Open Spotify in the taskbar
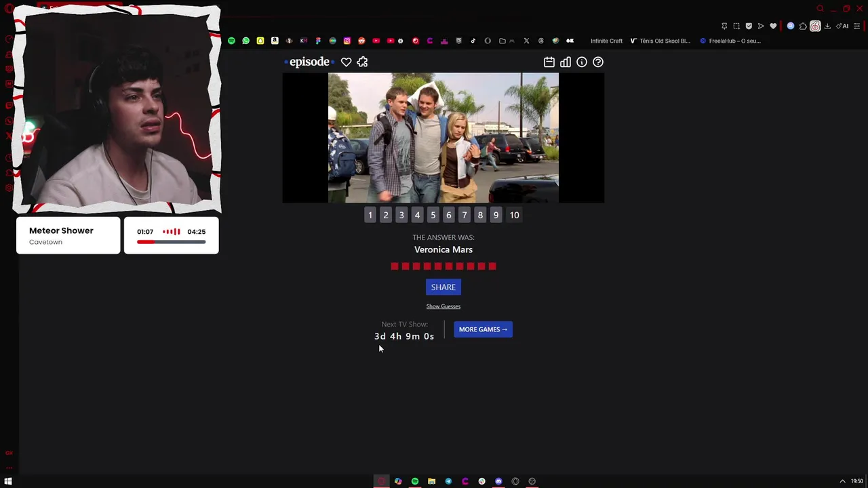This screenshot has height=488, width=868. 415,481
